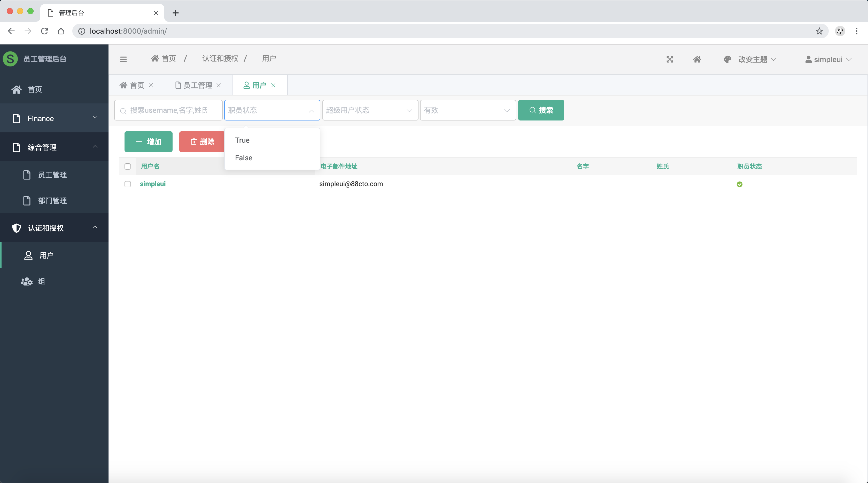The image size is (868, 483).
Task: Click the hamburger menu collapse icon
Action: coord(123,59)
